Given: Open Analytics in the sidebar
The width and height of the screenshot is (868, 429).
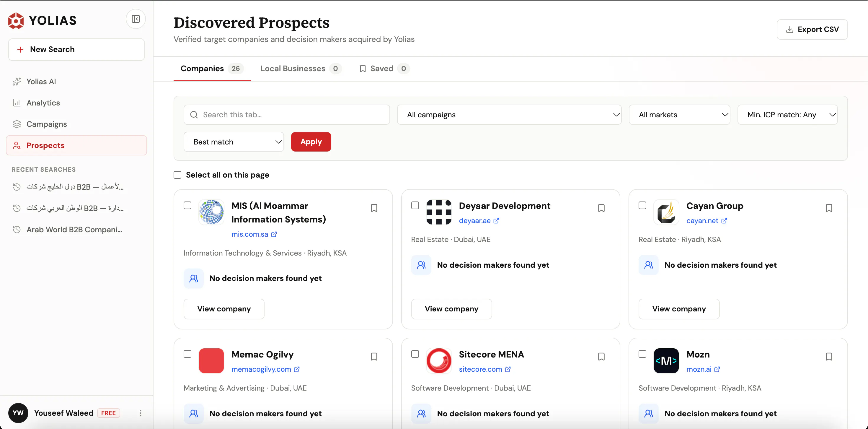Looking at the screenshot, I should coord(76,103).
